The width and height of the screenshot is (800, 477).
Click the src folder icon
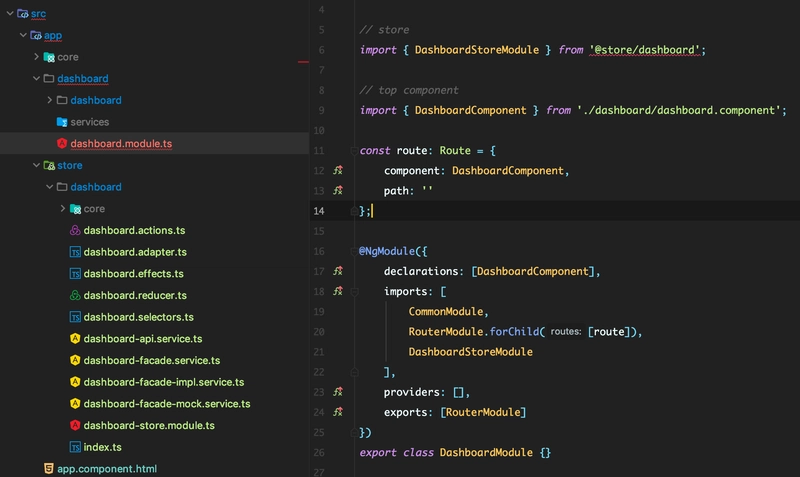pos(23,14)
